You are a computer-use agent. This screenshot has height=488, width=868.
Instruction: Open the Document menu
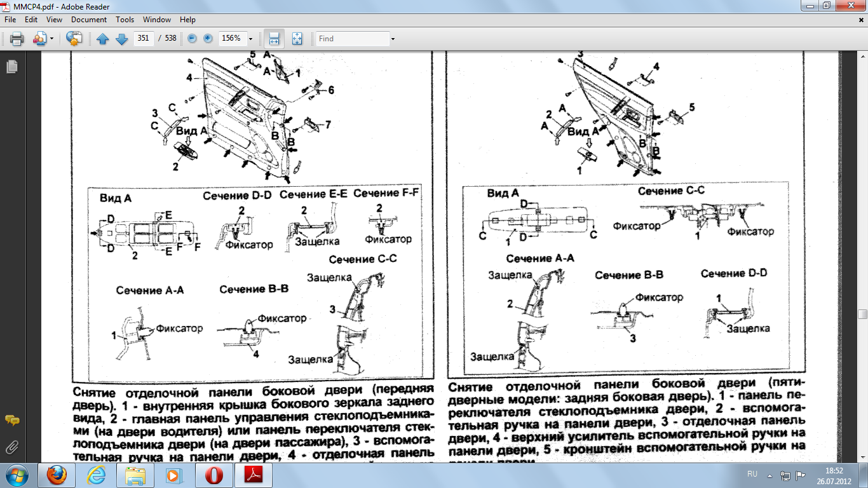[89, 20]
